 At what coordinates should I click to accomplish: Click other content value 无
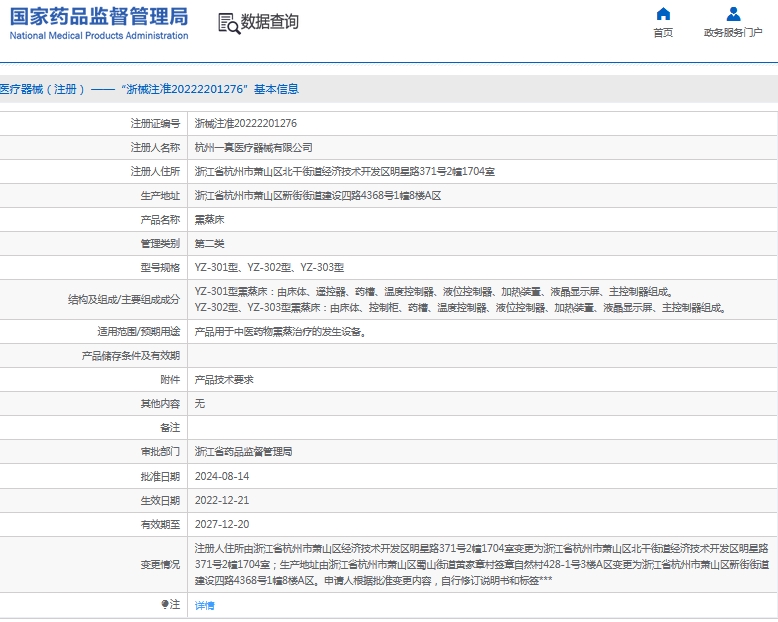199,404
